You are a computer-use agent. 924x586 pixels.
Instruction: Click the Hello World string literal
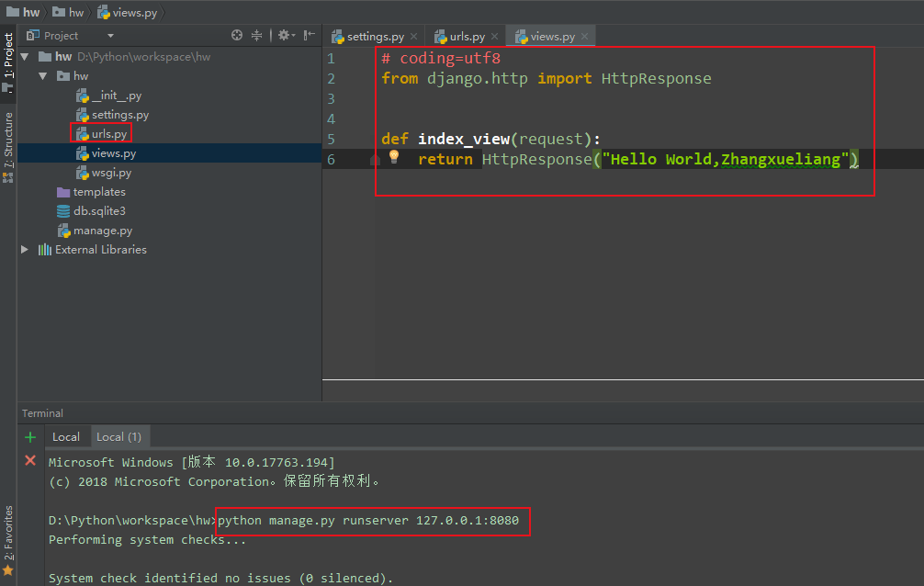tap(726, 159)
